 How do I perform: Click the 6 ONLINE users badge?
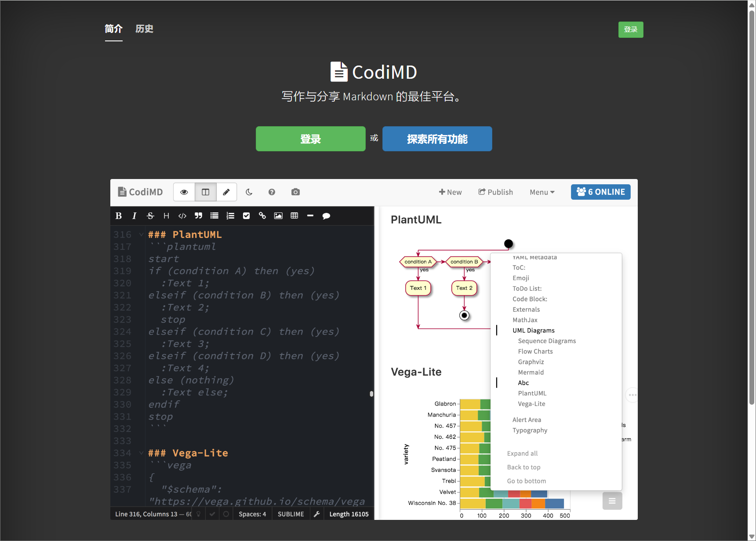[600, 192]
